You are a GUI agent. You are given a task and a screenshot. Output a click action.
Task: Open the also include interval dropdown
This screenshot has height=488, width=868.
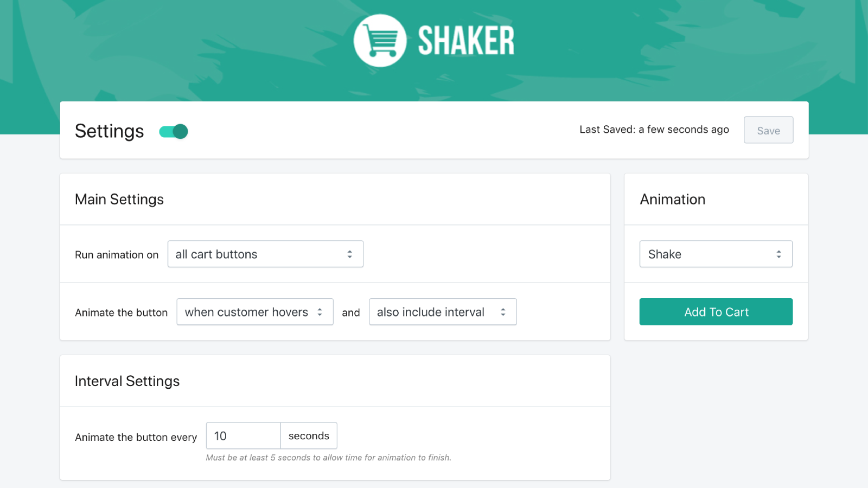point(434,312)
